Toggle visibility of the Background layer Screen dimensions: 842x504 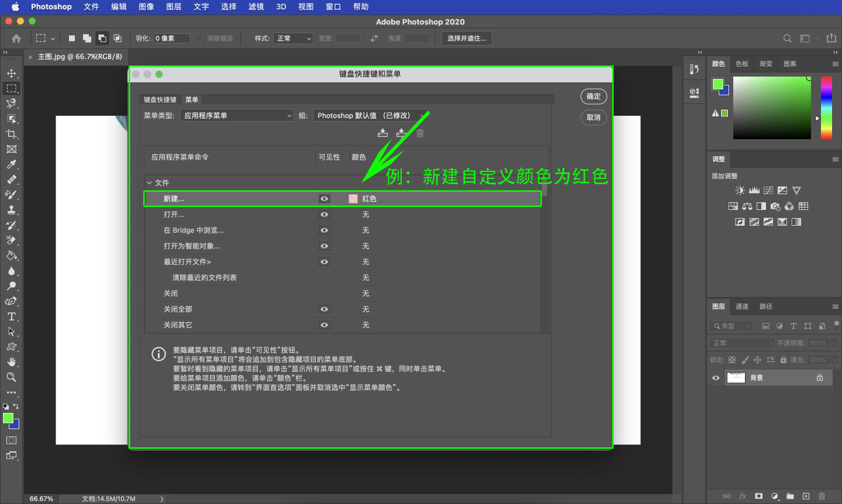pos(715,377)
